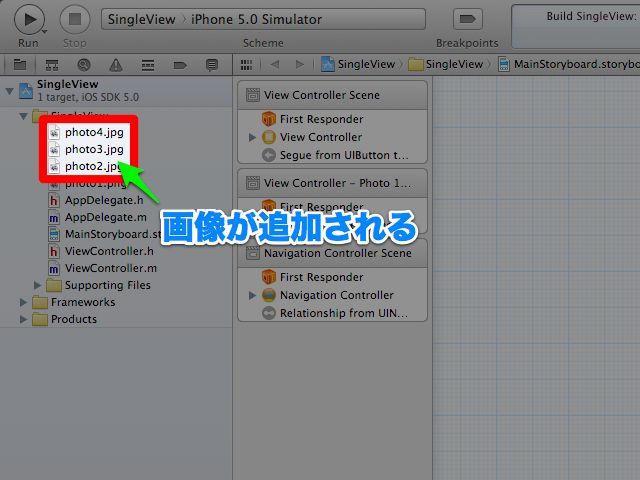This screenshot has width=640, height=480.
Task: Expand the Supporting Files group
Action: pos(37,284)
